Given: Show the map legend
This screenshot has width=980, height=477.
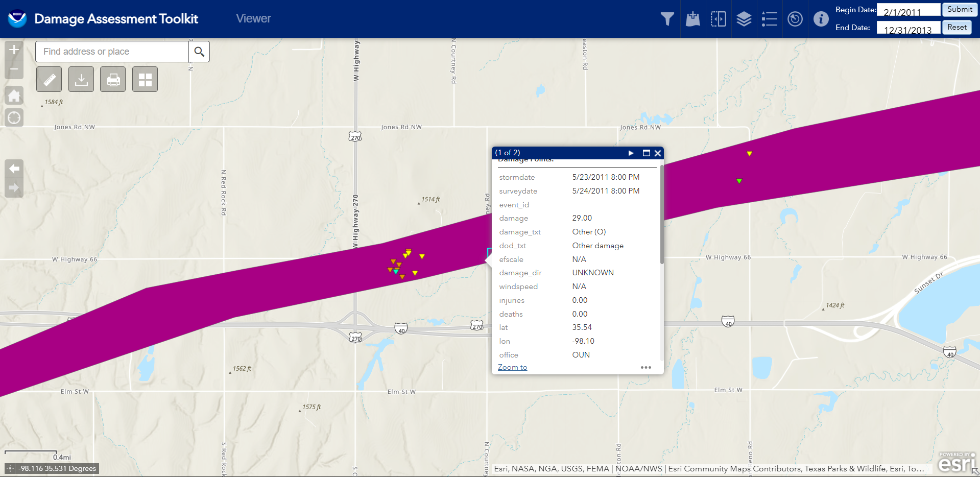Looking at the screenshot, I should [x=769, y=19].
